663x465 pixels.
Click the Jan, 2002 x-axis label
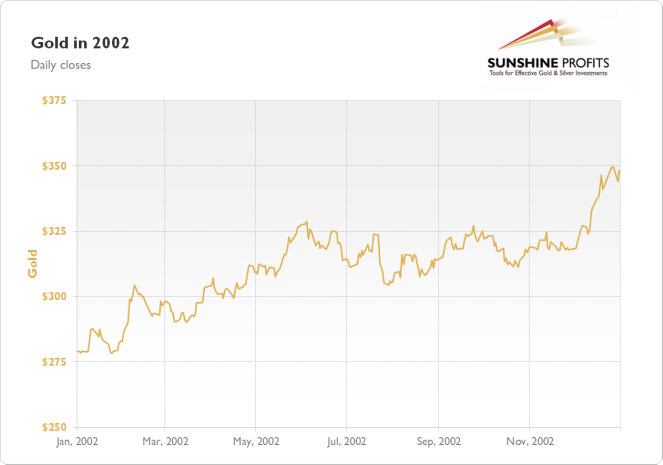click(x=77, y=442)
